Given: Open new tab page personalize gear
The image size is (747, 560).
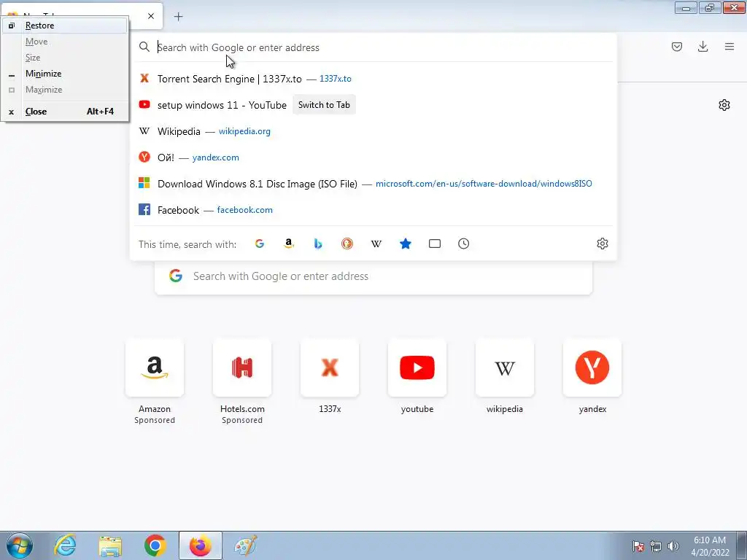Looking at the screenshot, I should (x=724, y=105).
